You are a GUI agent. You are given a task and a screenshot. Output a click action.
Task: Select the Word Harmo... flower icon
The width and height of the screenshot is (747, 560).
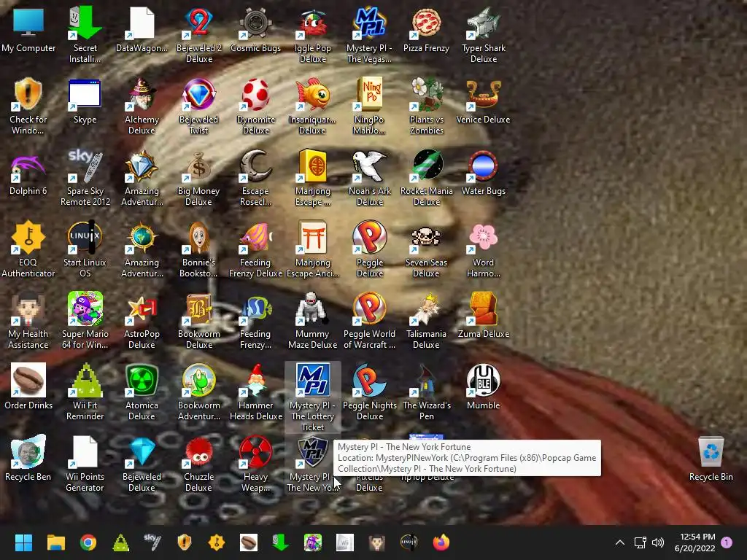[483, 249]
